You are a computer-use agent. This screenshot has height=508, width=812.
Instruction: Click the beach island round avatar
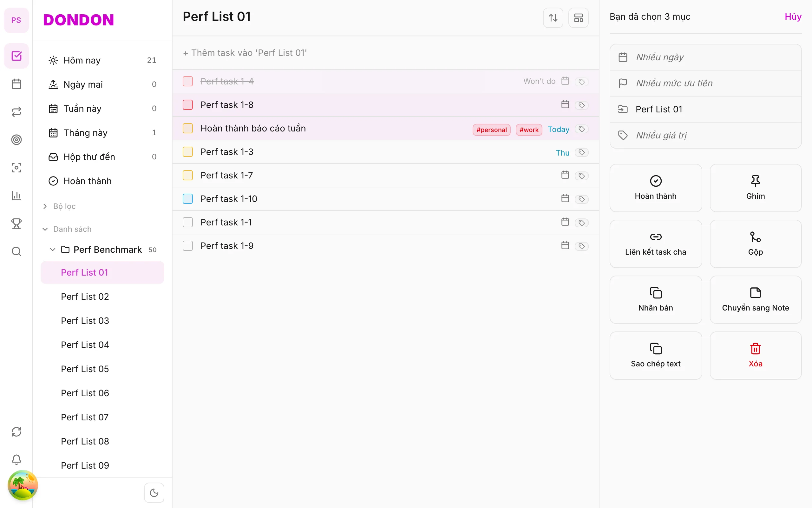(23, 485)
